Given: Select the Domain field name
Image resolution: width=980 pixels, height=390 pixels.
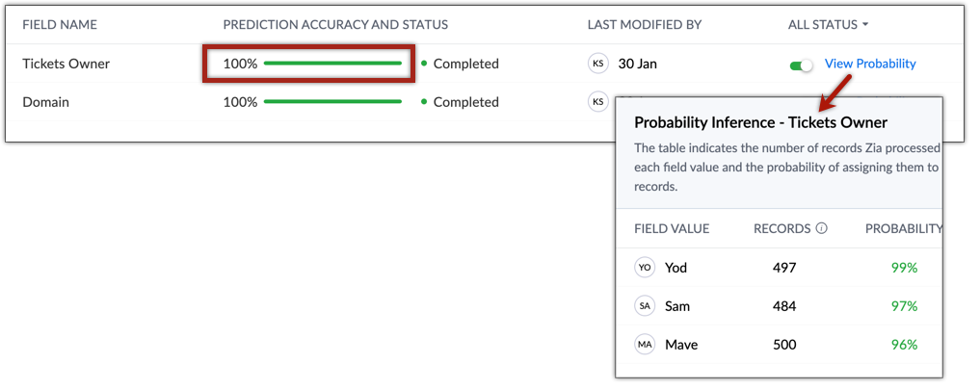Looking at the screenshot, I should (x=45, y=102).
